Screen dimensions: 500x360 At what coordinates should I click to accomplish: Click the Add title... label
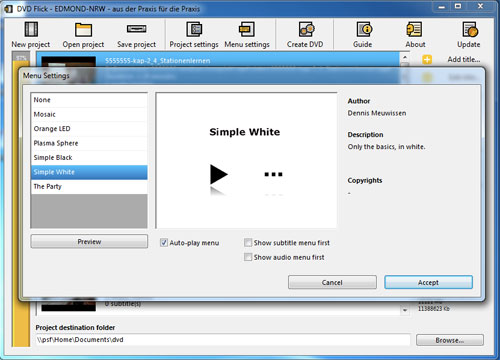464,59
